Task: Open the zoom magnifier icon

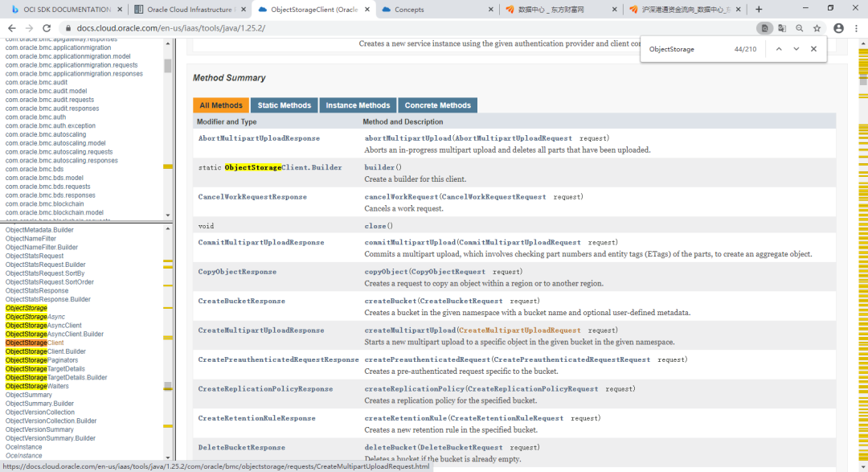Action: coord(800,28)
